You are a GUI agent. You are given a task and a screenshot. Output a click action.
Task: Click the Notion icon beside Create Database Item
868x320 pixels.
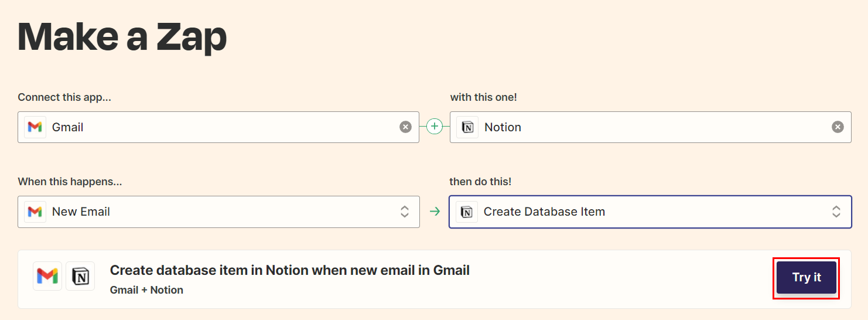467,212
